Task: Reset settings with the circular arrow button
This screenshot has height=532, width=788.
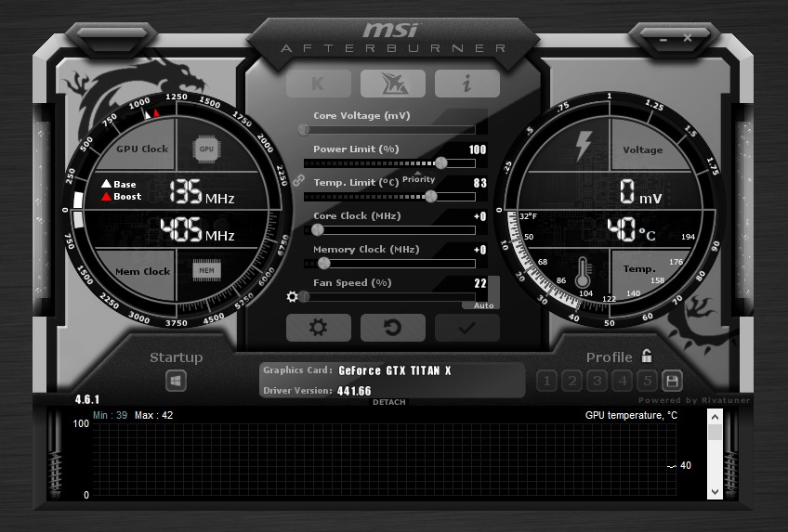Action: (393, 328)
